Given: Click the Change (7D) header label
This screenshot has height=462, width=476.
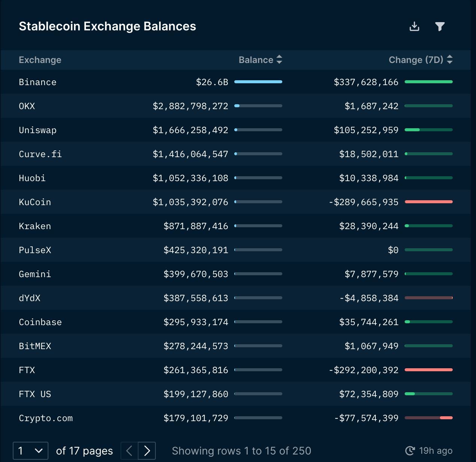Looking at the screenshot, I should tap(416, 60).
